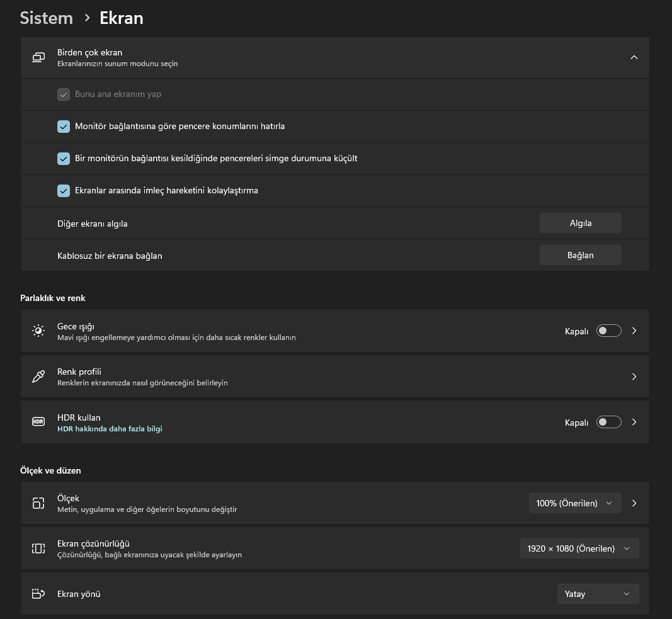Image resolution: width=672 pixels, height=619 pixels.
Task: Click the HDR badge icon
Action: pyautogui.click(x=38, y=422)
